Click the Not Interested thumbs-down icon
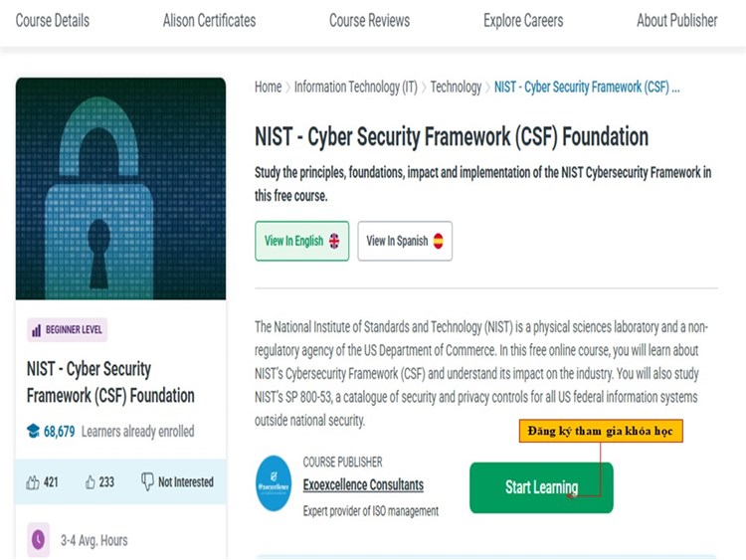This screenshot has width=746, height=560. [148, 482]
